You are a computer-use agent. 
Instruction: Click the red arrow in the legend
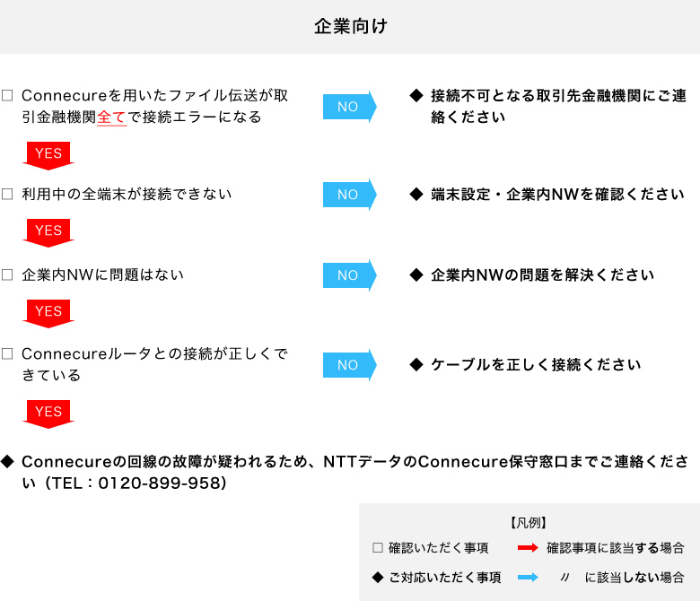pos(527,547)
